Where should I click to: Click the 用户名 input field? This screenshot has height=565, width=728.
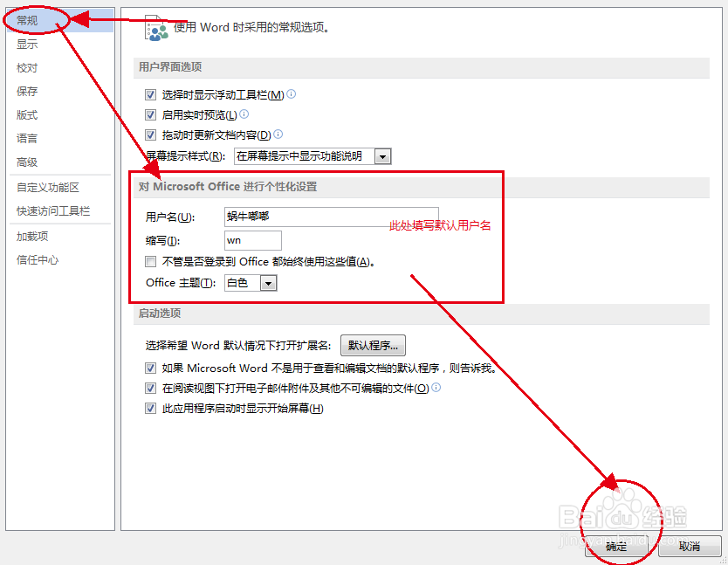[x=332, y=217]
